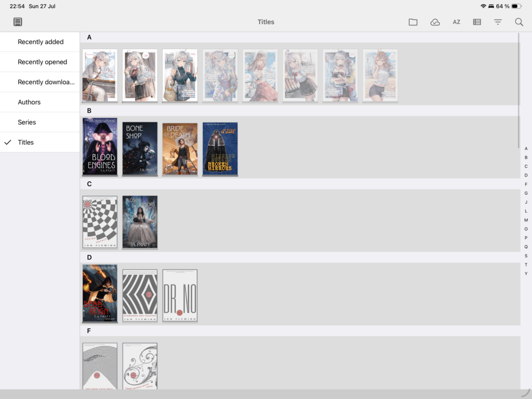Viewport: 532px width, 399px height.
Task: Jump to letter L in index
Action: click(526, 211)
